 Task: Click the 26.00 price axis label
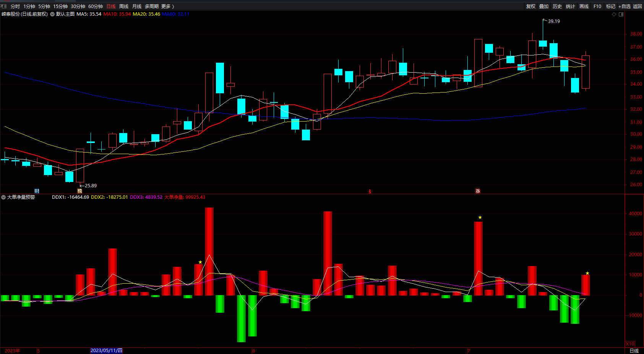(x=636, y=185)
